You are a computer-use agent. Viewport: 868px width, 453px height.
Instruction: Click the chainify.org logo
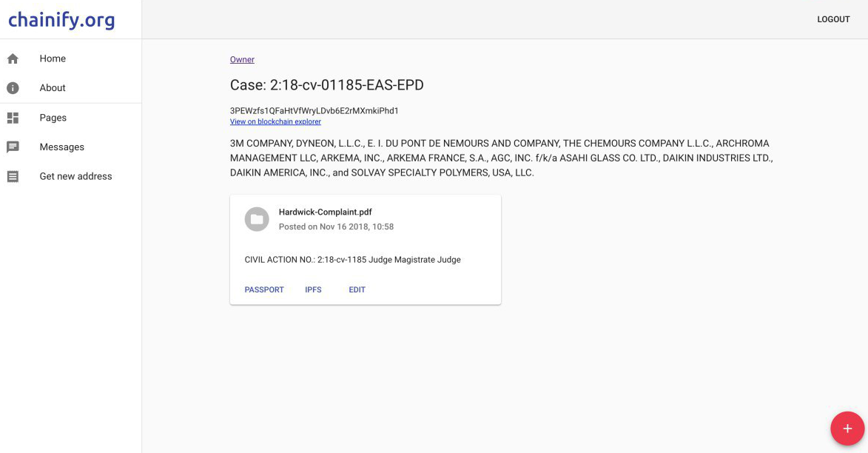coord(61,19)
